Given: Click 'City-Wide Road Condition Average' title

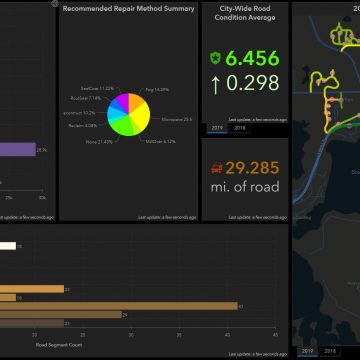Looking at the screenshot, I should 245,13.
